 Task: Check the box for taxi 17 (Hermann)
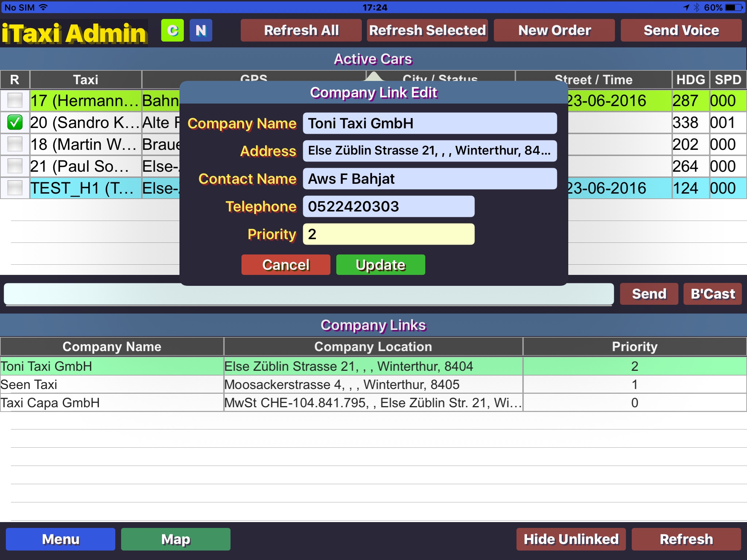tap(15, 100)
